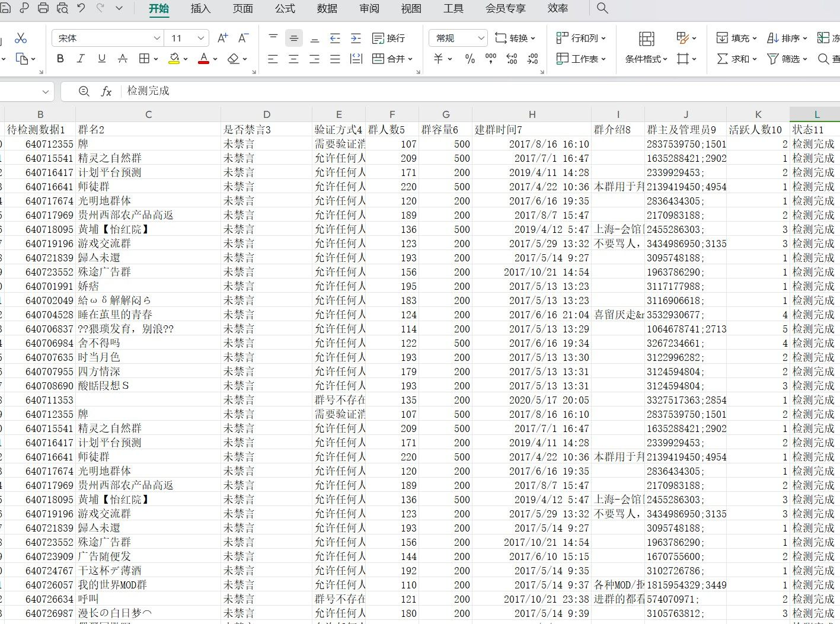Click the 合并 merge cells button
The height and width of the screenshot is (624, 840).
tap(392, 59)
